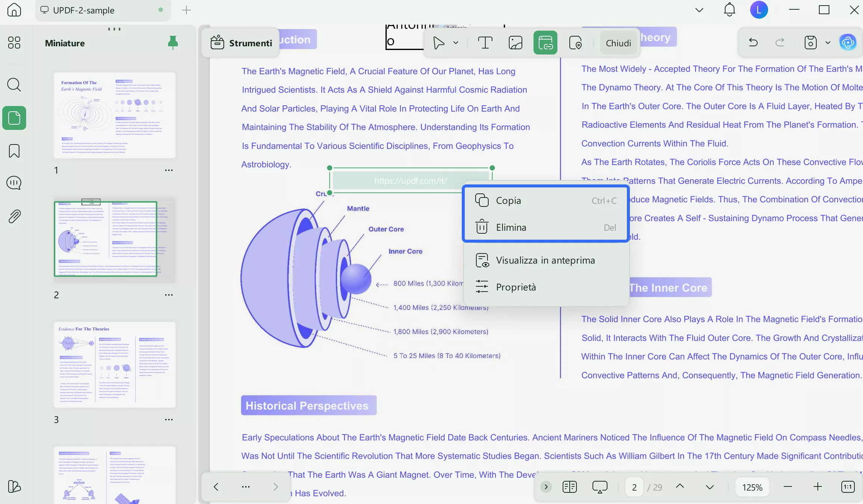The image size is (863, 504).
Task: Open the Strumenti tools button
Action: click(x=241, y=43)
